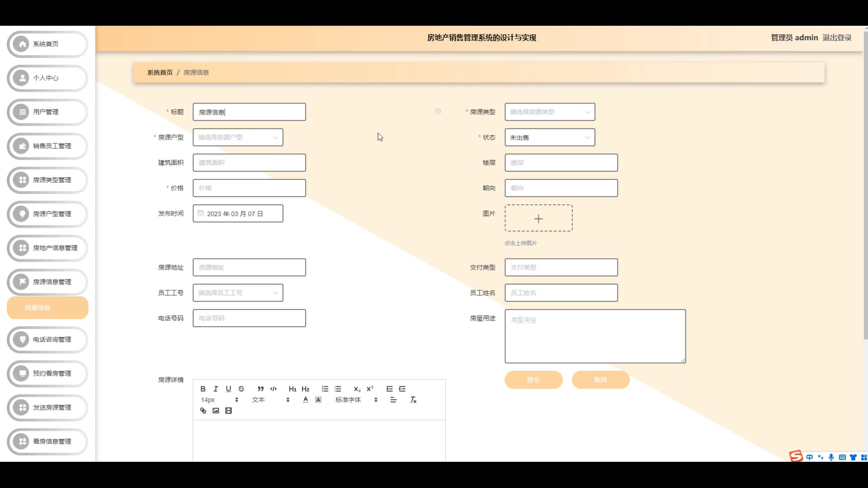Insert an image via the editor toolbar
This screenshot has width=868, height=488.
[216, 411]
